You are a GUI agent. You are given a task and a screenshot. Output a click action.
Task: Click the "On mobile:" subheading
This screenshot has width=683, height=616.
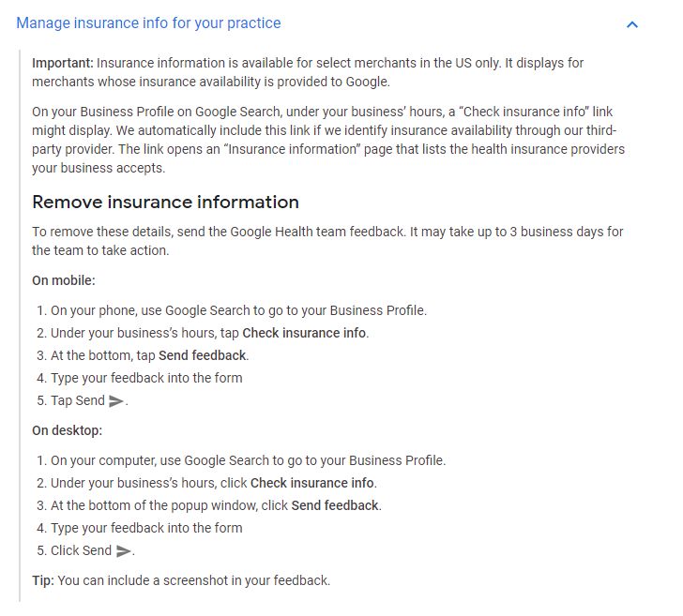tap(64, 280)
